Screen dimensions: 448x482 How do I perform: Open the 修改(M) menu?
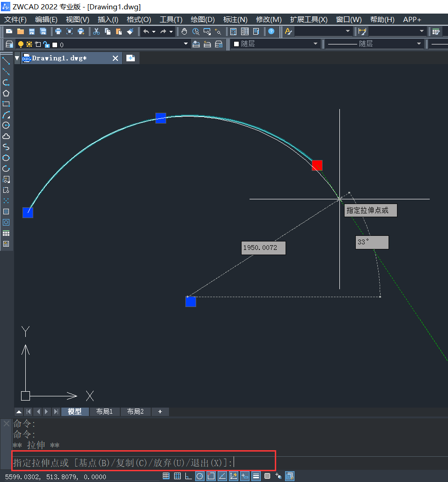point(269,19)
